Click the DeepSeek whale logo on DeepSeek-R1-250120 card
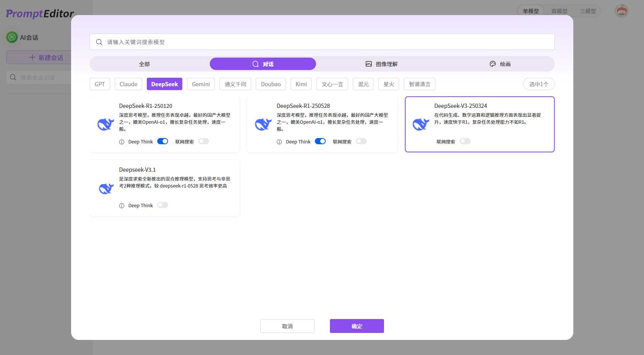The width and height of the screenshot is (644, 355). [105, 124]
